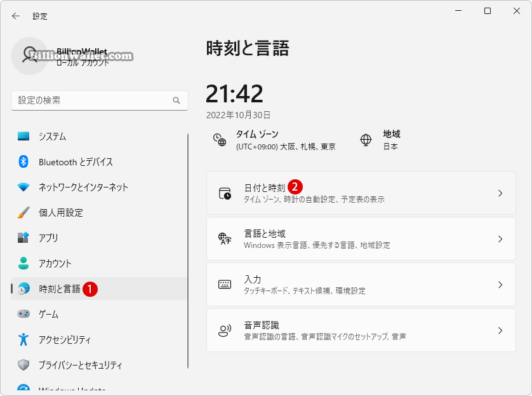Click 地域 日本 summary link
Viewport: 532px width, 396px height.
(380, 140)
